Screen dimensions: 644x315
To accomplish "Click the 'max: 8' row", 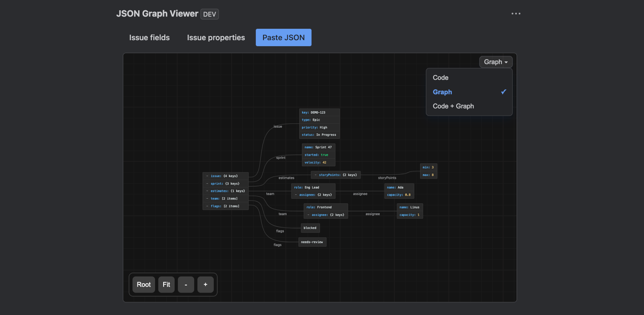I will 428,175.
